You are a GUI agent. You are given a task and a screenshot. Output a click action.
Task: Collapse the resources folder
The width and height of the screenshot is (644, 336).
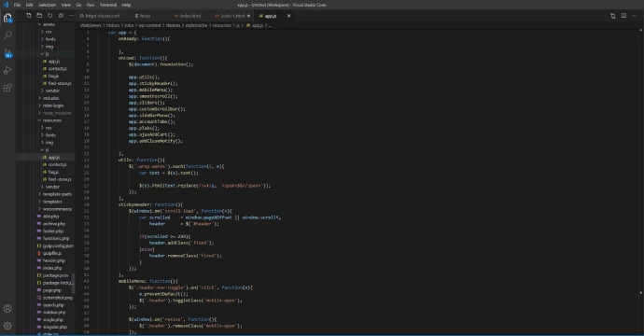51,120
